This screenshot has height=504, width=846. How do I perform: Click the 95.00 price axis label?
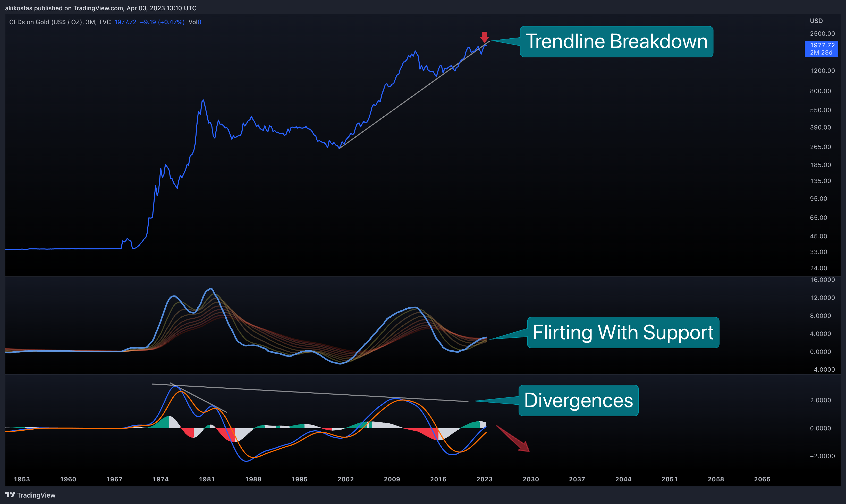tap(818, 199)
